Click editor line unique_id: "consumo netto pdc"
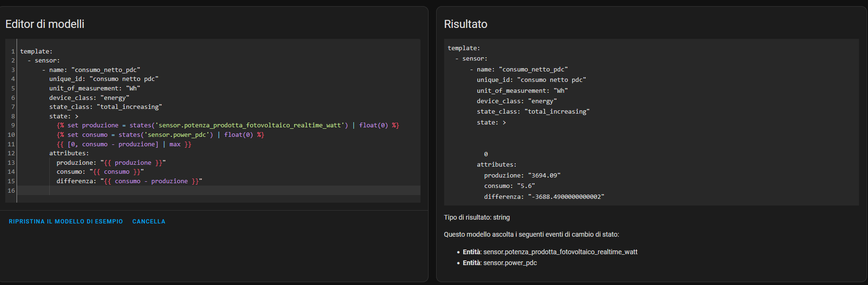The width and height of the screenshot is (868, 285). pos(104,79)
